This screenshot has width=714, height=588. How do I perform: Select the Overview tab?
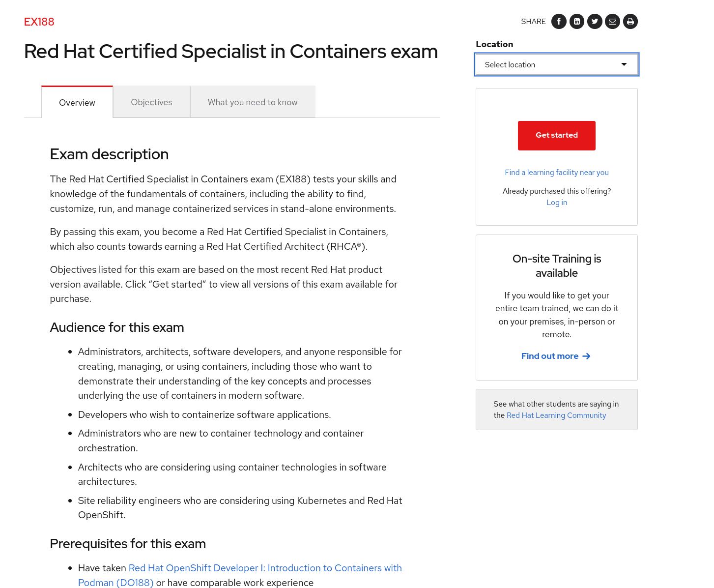tap(77, 102)
